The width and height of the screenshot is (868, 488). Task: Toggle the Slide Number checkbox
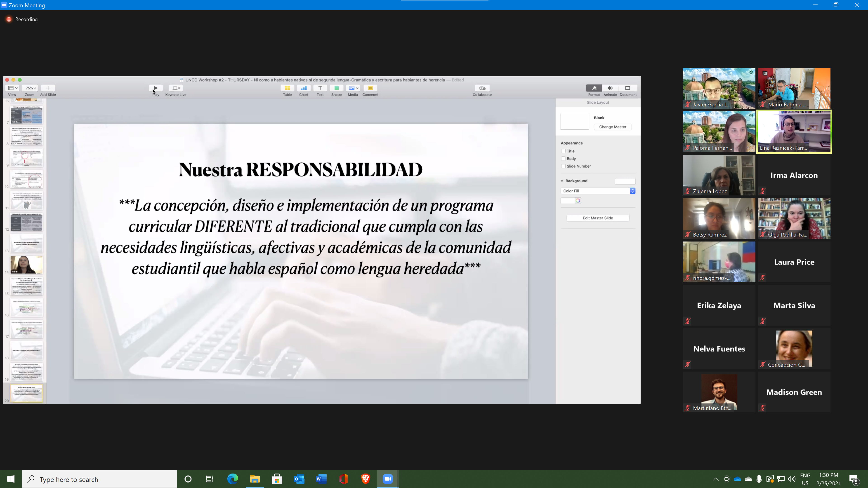(563, 166)
